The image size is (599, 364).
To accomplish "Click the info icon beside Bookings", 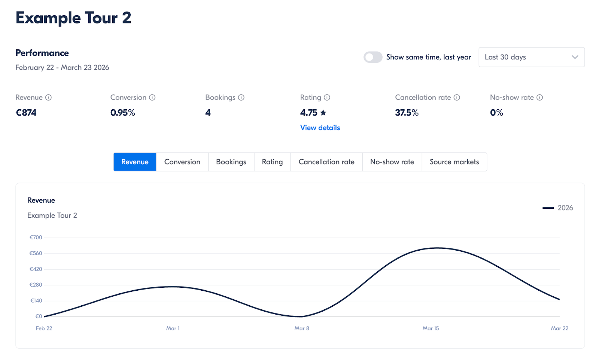I will tap(241, 97).
